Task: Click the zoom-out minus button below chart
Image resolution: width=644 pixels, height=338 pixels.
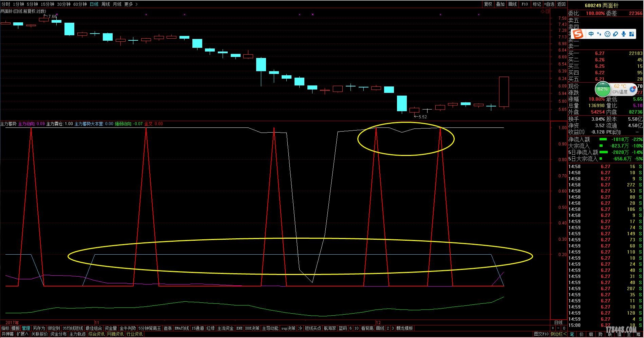Action: 558,328
